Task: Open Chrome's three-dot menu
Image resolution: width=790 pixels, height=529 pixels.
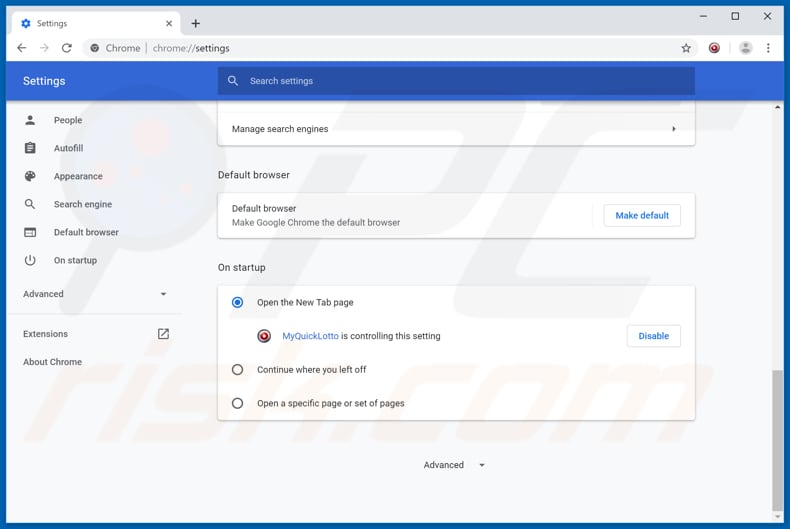Action: [x=768, y=48]
